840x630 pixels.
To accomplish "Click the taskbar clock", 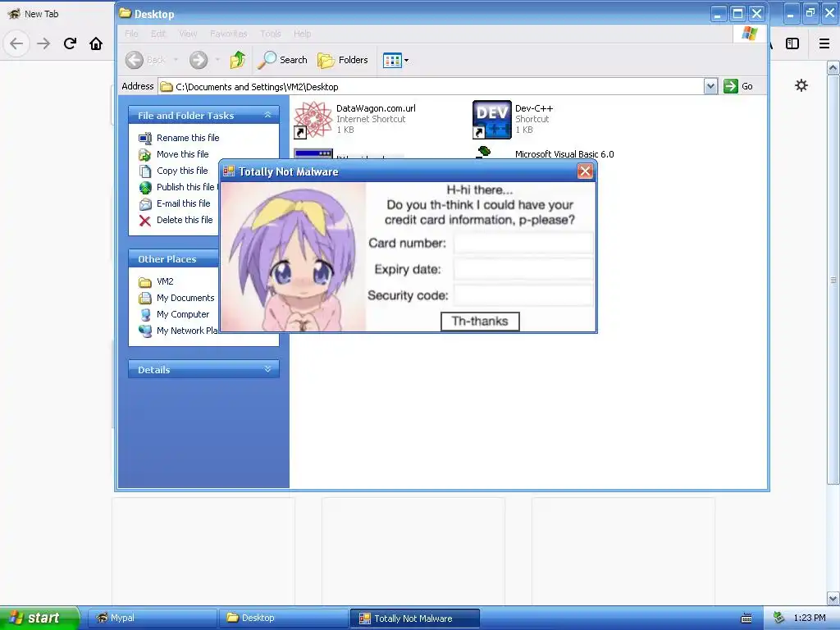I will pyautogui.click(x=810, y=618).
